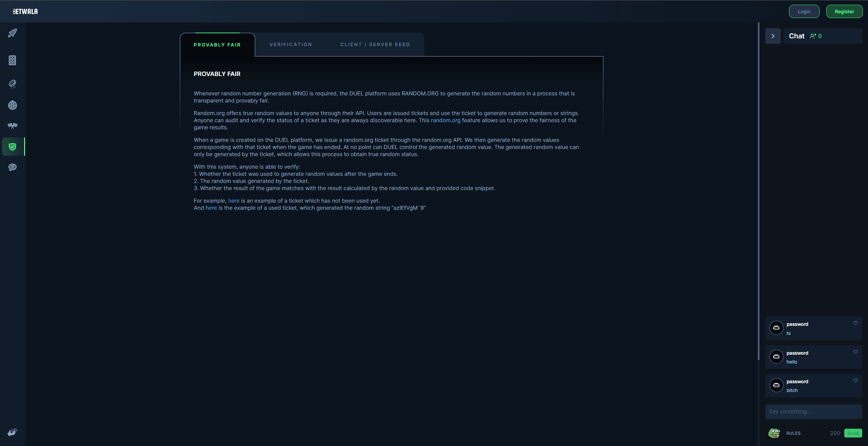
Task: Open the chat RULES link
Action: 793,433
